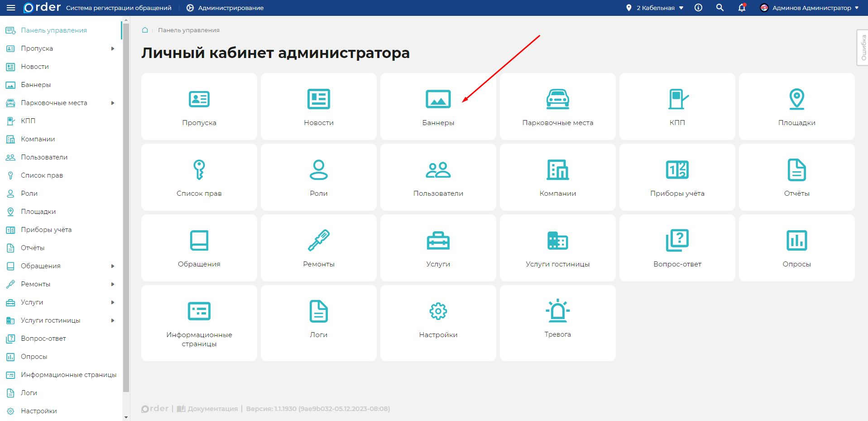
Task: Click the notification bell icon
Action: pyautogui.click(x=742, y=8)
